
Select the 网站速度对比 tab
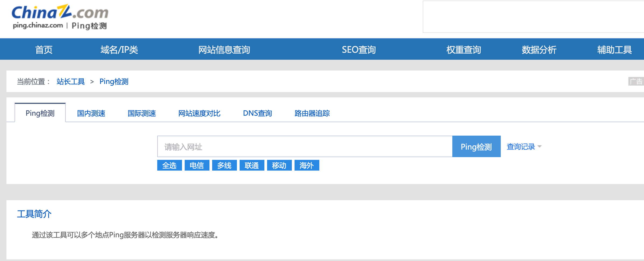coord(199,113)
